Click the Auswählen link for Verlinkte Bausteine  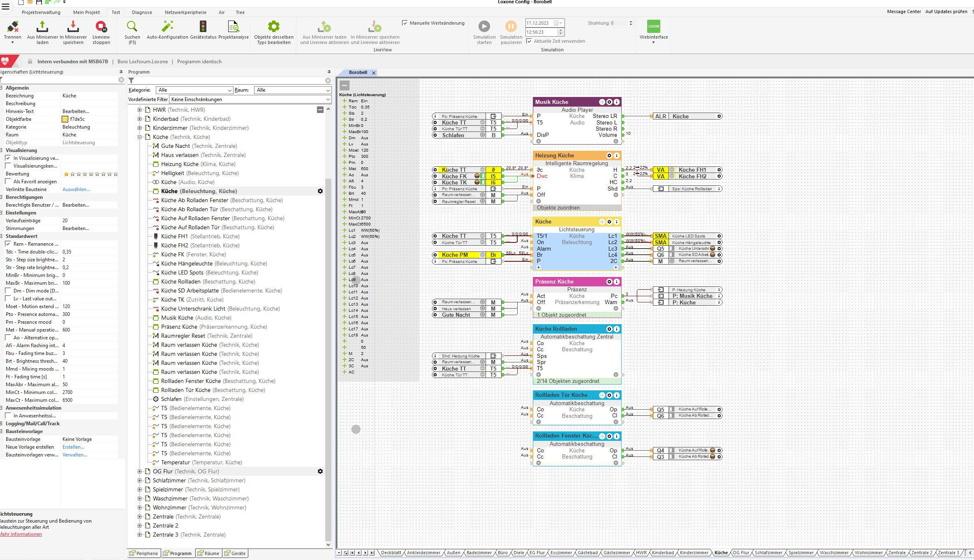[x=76, y=189]
